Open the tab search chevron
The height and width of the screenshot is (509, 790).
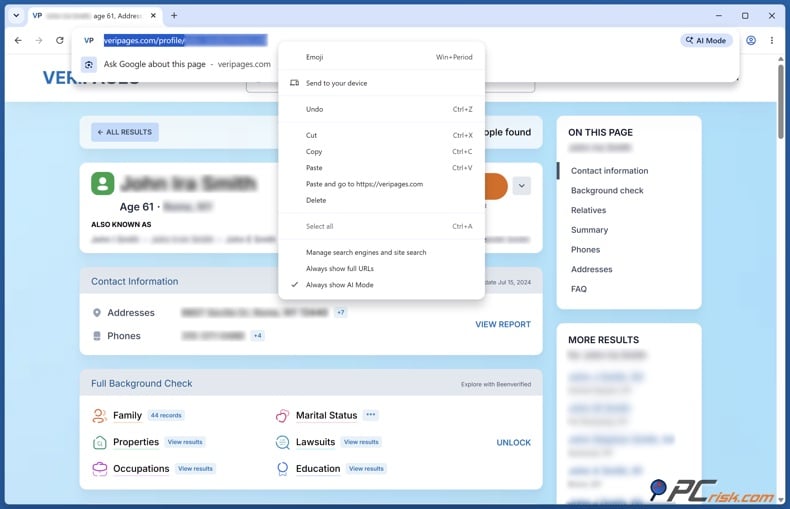[x=16, y=16]
